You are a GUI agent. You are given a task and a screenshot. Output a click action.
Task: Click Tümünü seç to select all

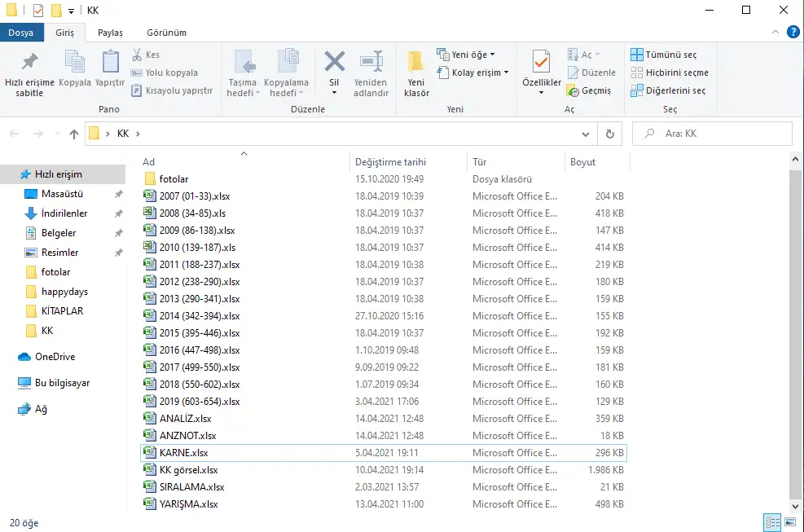(663, 55)
